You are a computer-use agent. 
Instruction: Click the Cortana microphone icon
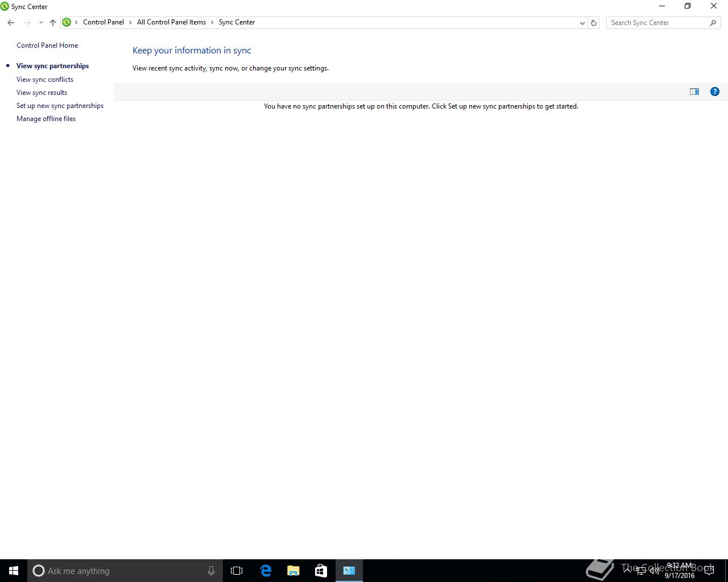[x=211, y=571]
